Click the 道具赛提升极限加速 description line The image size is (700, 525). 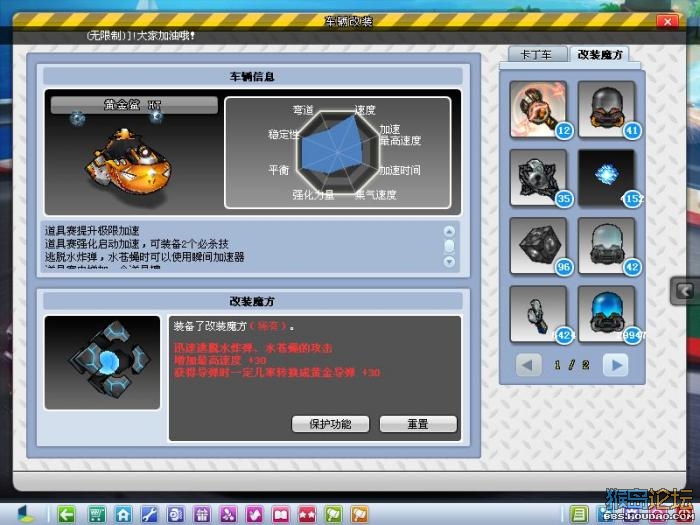[x=92, y=231]
